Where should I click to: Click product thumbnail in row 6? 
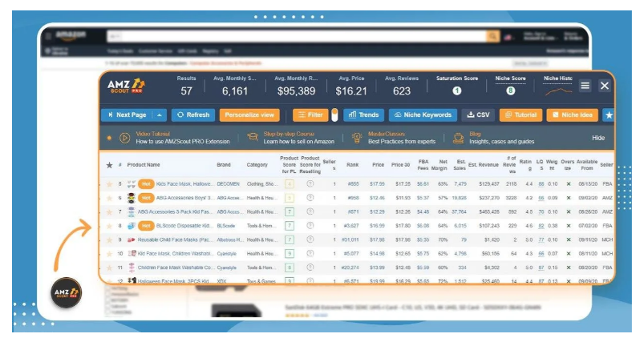(131, 198)
